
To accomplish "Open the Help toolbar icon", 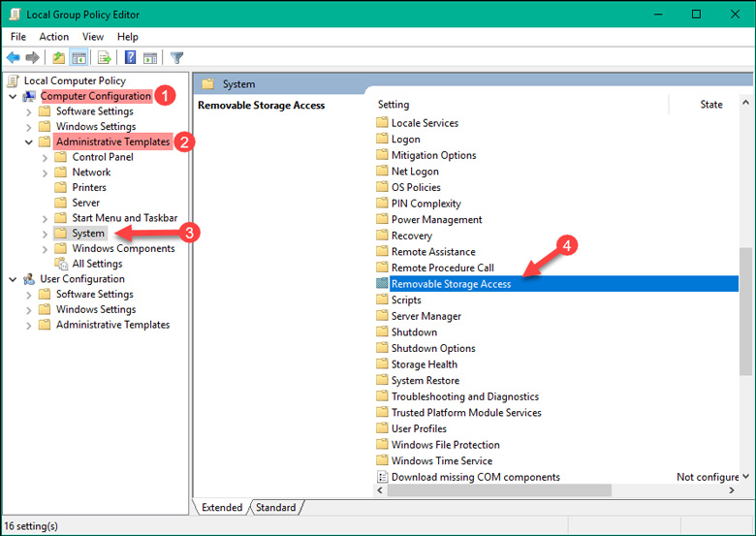I will click(x=130, y=58).
